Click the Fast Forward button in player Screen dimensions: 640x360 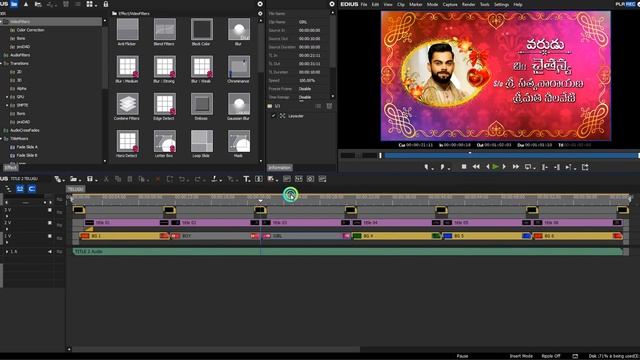[x=516, y=167]
